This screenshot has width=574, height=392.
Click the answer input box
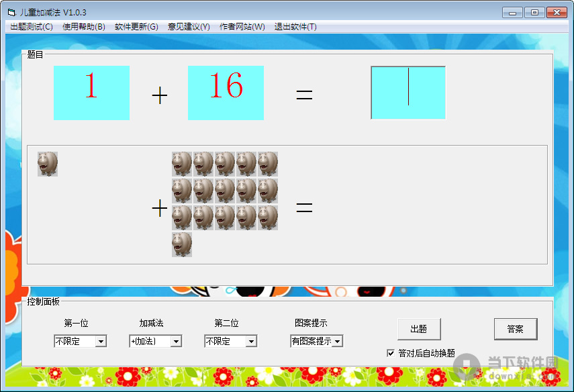[x=408, y=93]
